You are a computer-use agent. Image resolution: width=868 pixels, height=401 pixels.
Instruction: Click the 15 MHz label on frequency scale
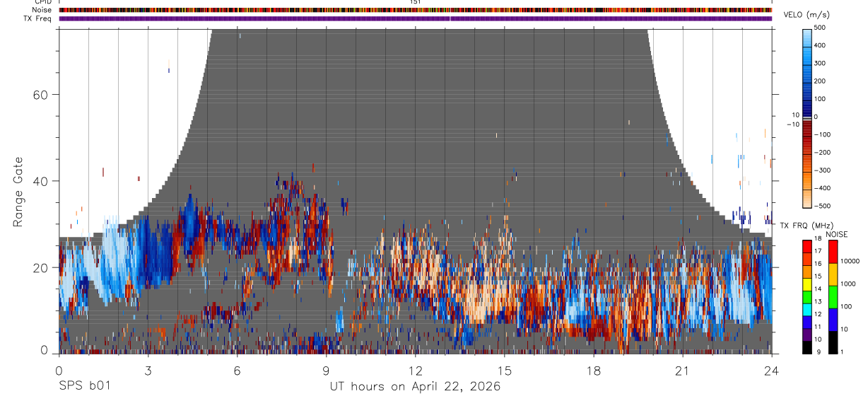pyautogui.click(x=818, y=277)
